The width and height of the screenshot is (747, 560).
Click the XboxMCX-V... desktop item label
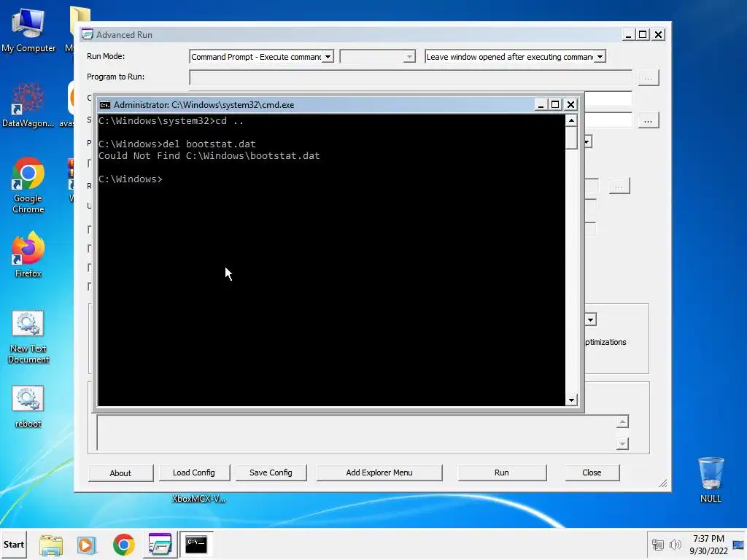pos(199,499)
